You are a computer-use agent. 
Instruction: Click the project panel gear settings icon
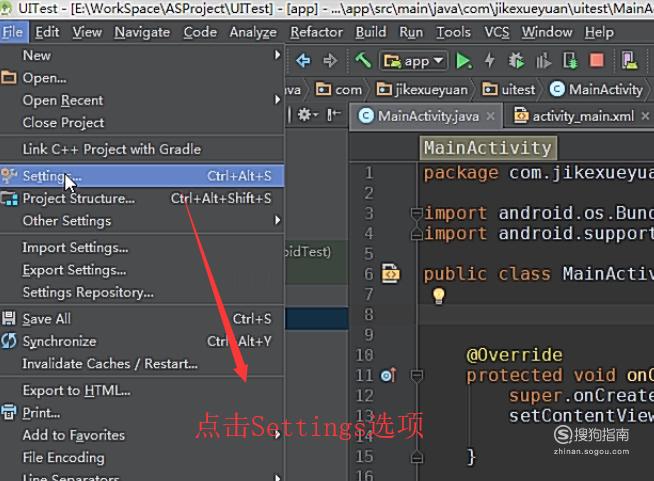click(x=307, y=115)
